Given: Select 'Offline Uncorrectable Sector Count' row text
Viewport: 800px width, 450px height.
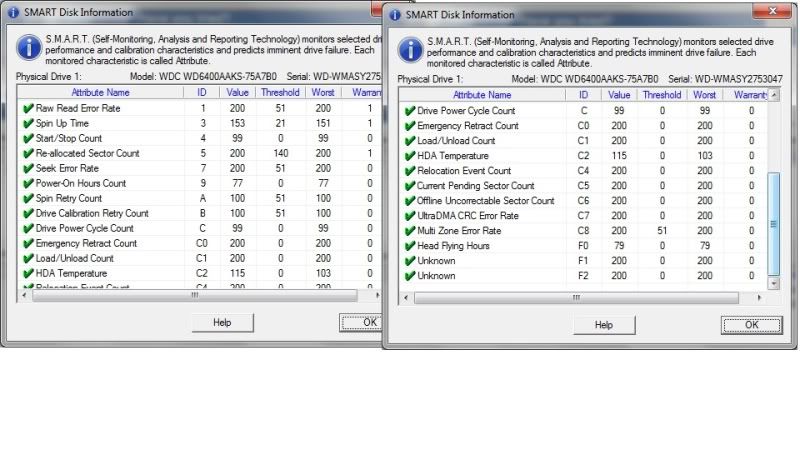Looking at the screenshot, I should [x=486, y=201].
